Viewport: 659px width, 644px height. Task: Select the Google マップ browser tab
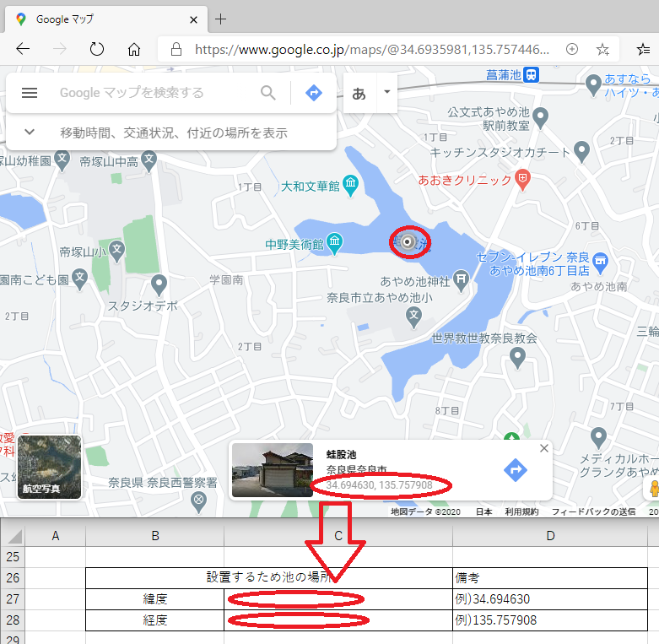click(101, 19)
